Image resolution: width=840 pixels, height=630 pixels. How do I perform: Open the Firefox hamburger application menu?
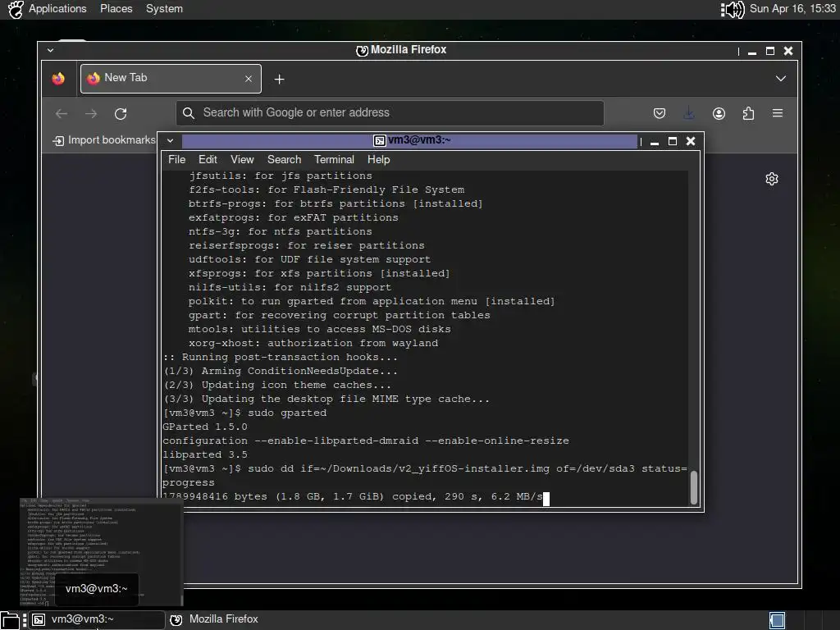click(778, 113)
